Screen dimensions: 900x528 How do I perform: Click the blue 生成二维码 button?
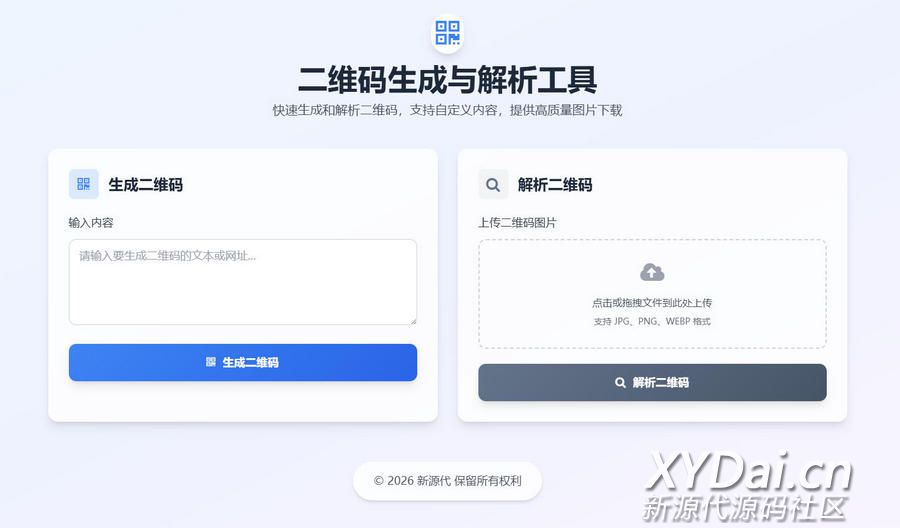pos(243,362)
